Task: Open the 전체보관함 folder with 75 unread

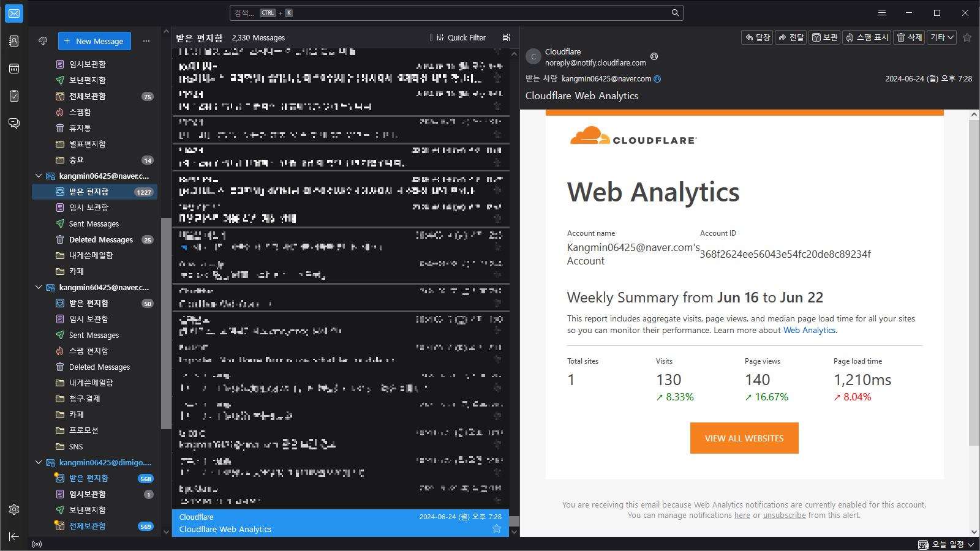Action: pyautogui.click(x=95, y=96)
